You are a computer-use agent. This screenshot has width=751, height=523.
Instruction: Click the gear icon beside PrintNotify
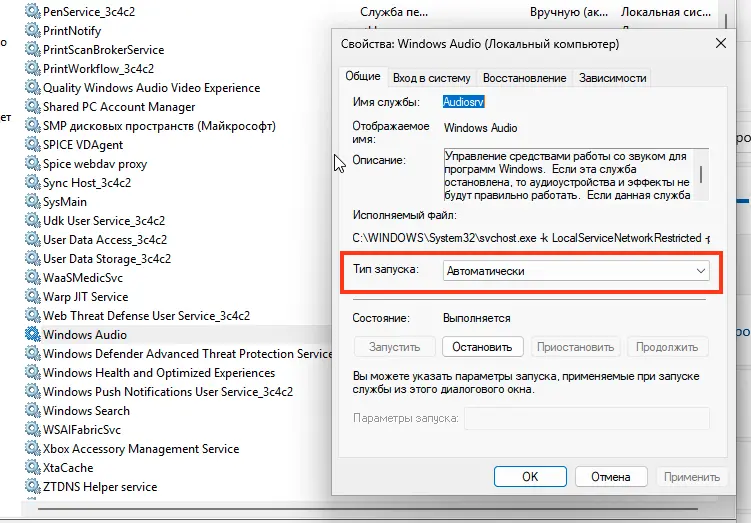coord(33,31)
